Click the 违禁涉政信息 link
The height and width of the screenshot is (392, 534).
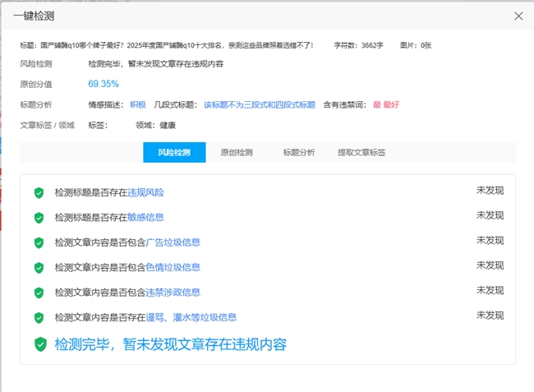(x=173, y=292)
